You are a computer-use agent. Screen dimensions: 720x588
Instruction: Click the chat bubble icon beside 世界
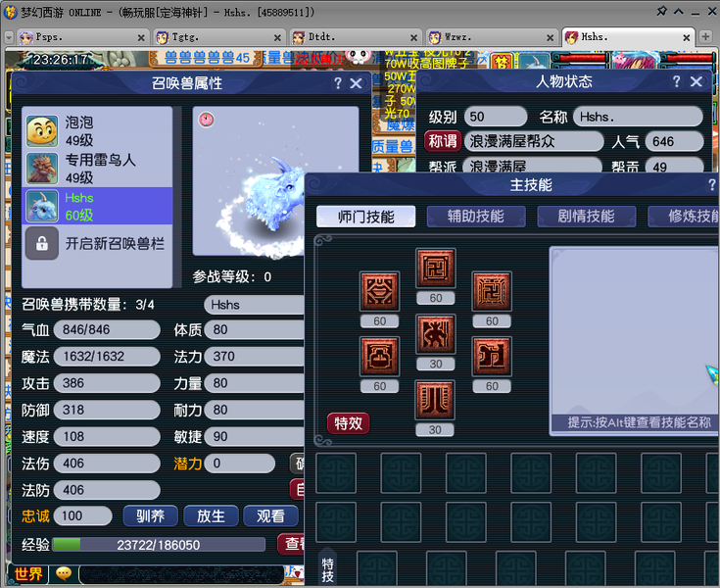point(64,573)
